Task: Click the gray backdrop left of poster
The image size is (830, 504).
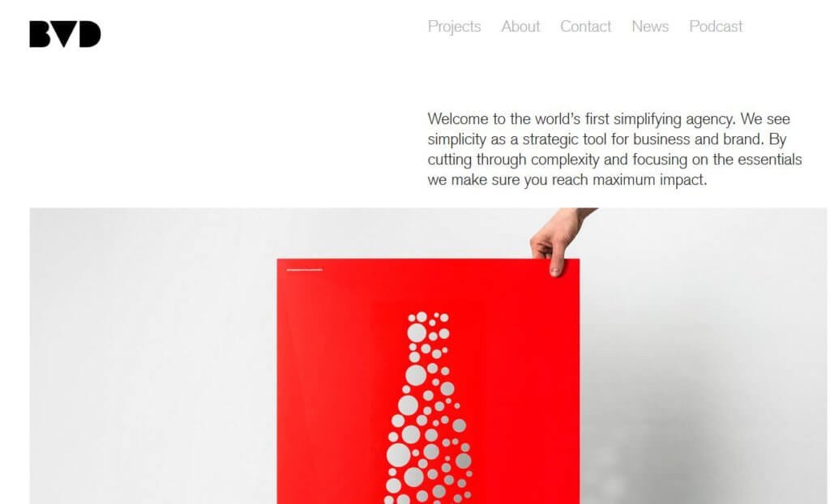Action: coord(153,356)
